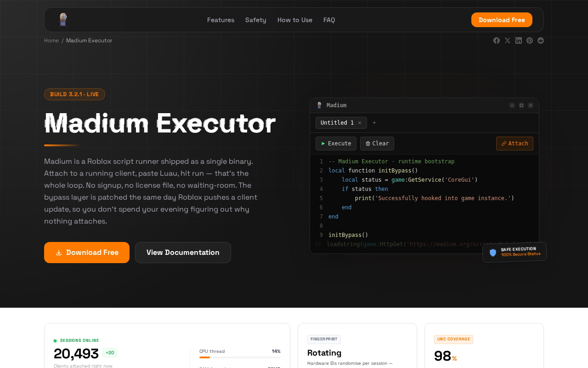The image size is (588, 368).
Task: Share page via Facebook icon
Action: click(497, 40)
